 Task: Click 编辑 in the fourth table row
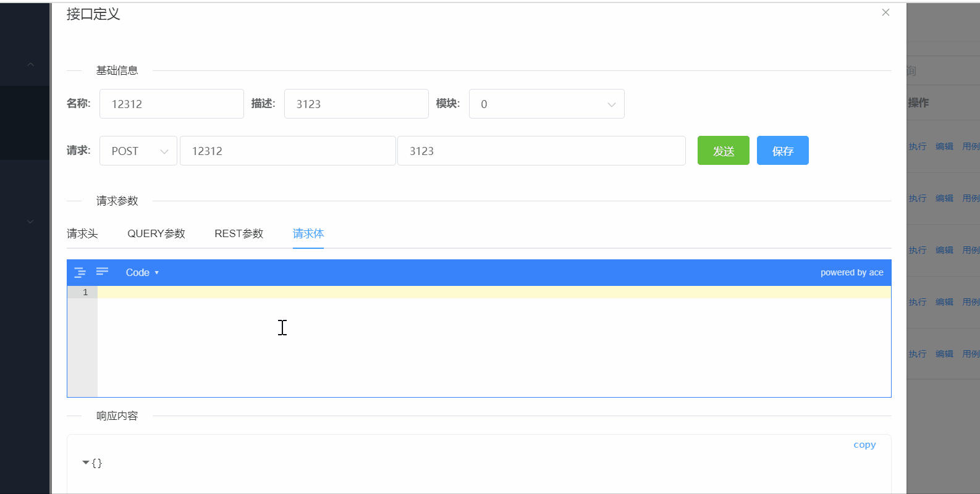click(944, 302)
